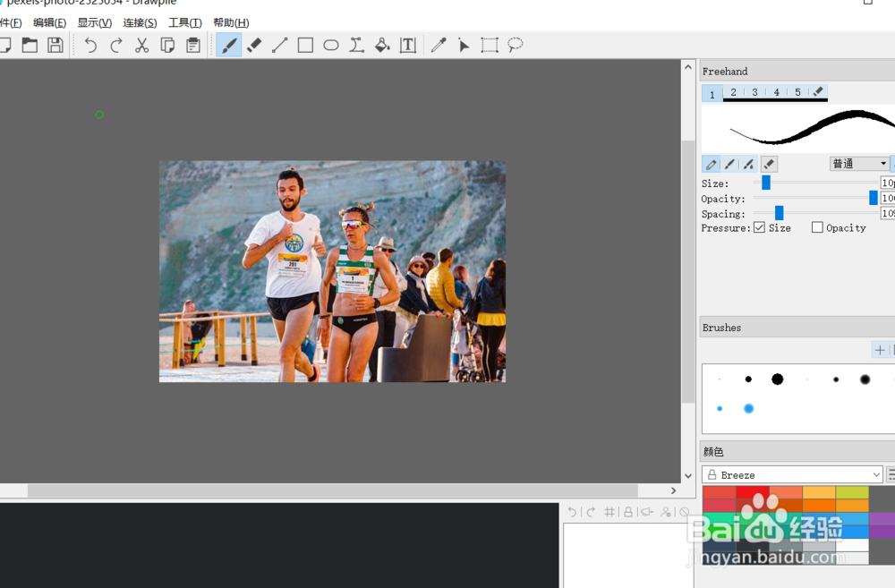Click the horizontal scrollbar right arrow
This screenshot has width=895, height=588.
coord(674,490)
